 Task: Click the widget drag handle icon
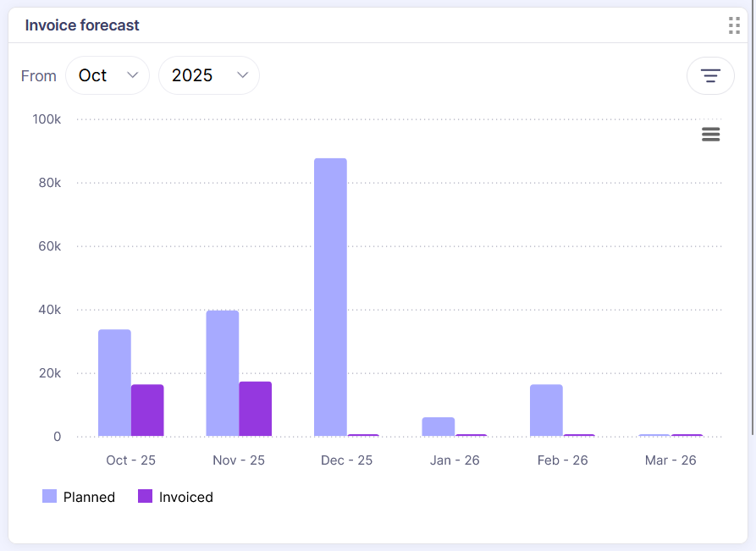[x=734, y=25]
